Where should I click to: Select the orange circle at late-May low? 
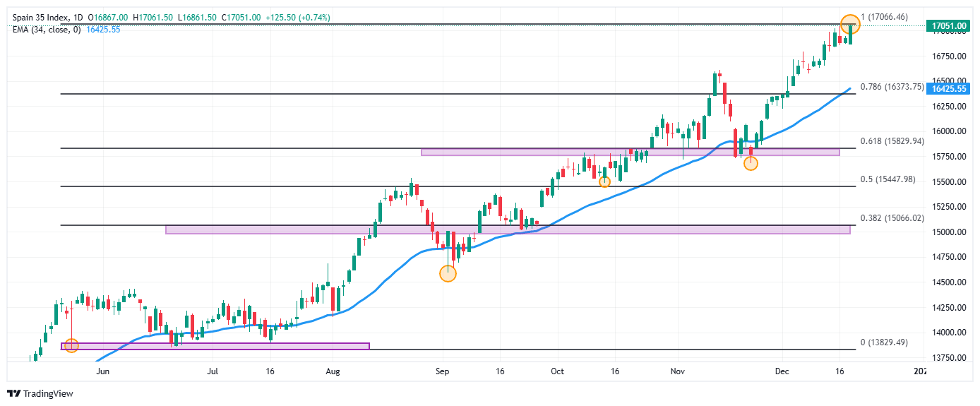coord(71,345)
